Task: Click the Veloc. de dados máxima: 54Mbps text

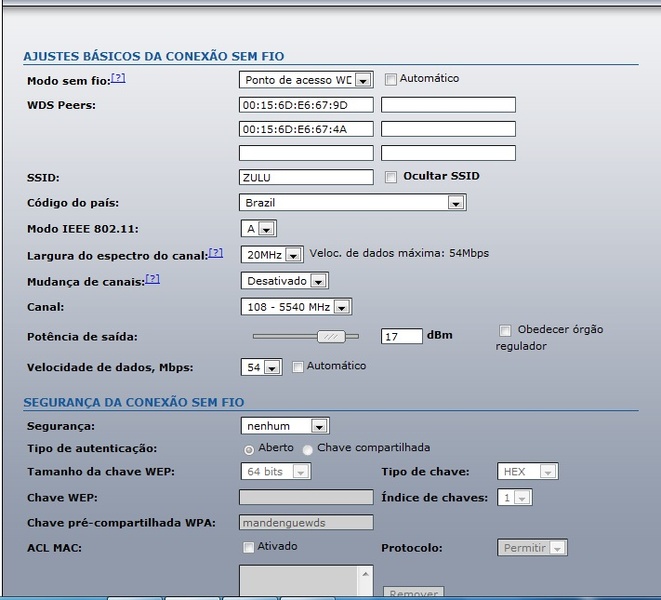Action: [x=399, y=253]
